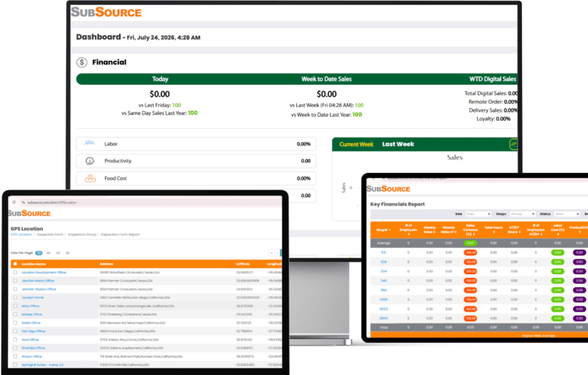Sort by Total Hours column header
The image size is (588, 375).
click(x=493, y=230)
